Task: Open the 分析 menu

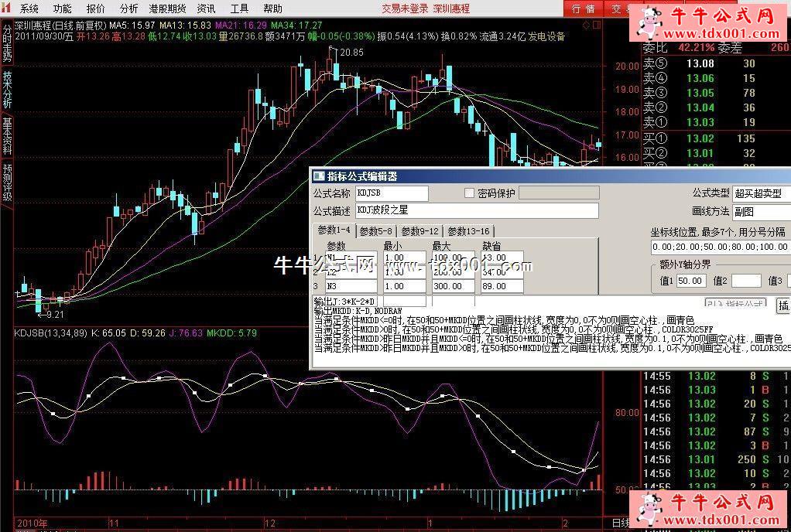Action: [128, 9]
